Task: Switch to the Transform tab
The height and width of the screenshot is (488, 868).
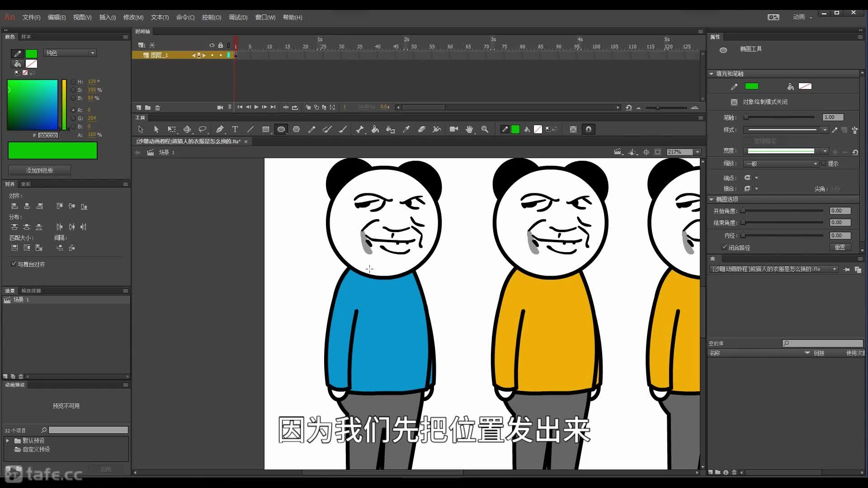Action: coord(26,184)
